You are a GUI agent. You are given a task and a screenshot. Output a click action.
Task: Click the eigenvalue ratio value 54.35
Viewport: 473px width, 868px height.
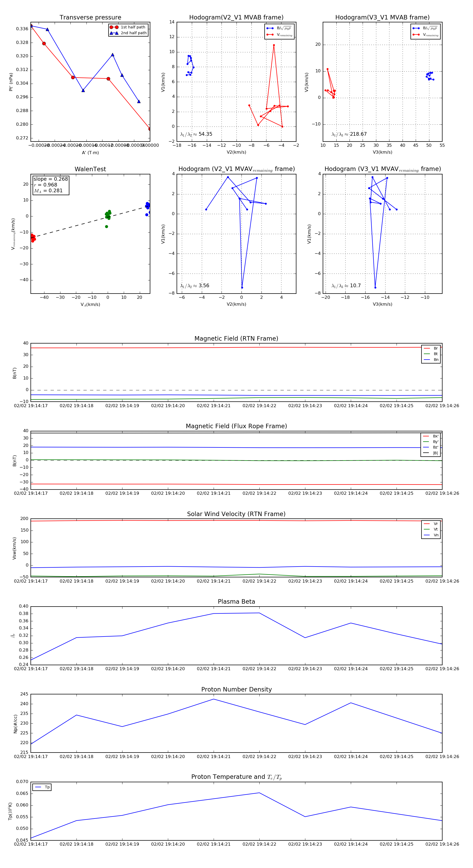(205, 134)
